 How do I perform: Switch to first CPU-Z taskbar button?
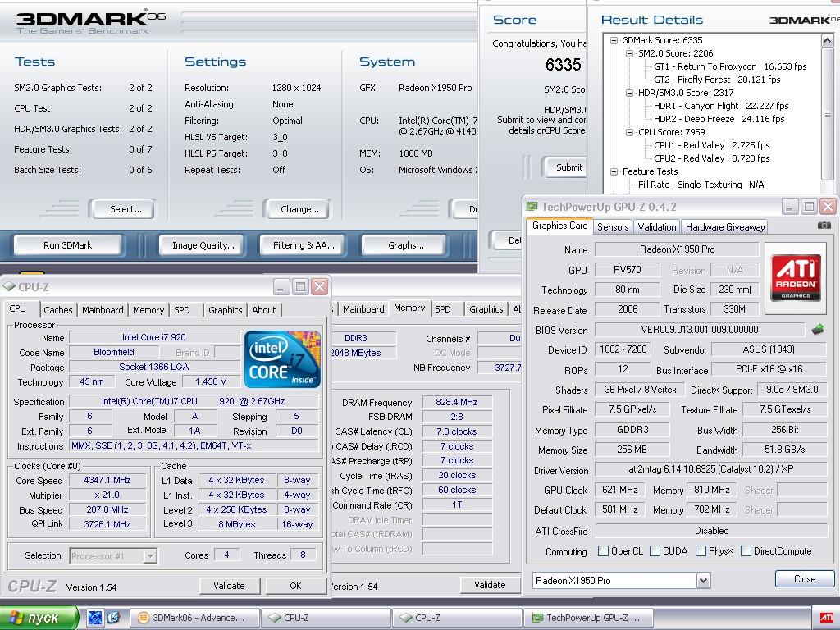click(x=326, y=618)
